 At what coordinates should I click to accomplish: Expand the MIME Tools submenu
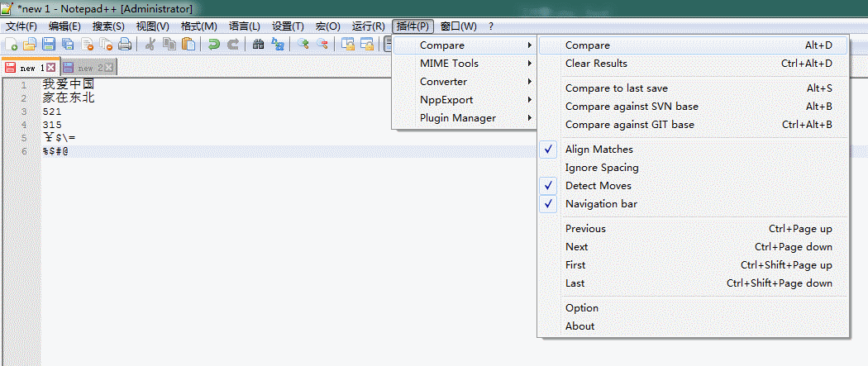click(x=465, y=64)
